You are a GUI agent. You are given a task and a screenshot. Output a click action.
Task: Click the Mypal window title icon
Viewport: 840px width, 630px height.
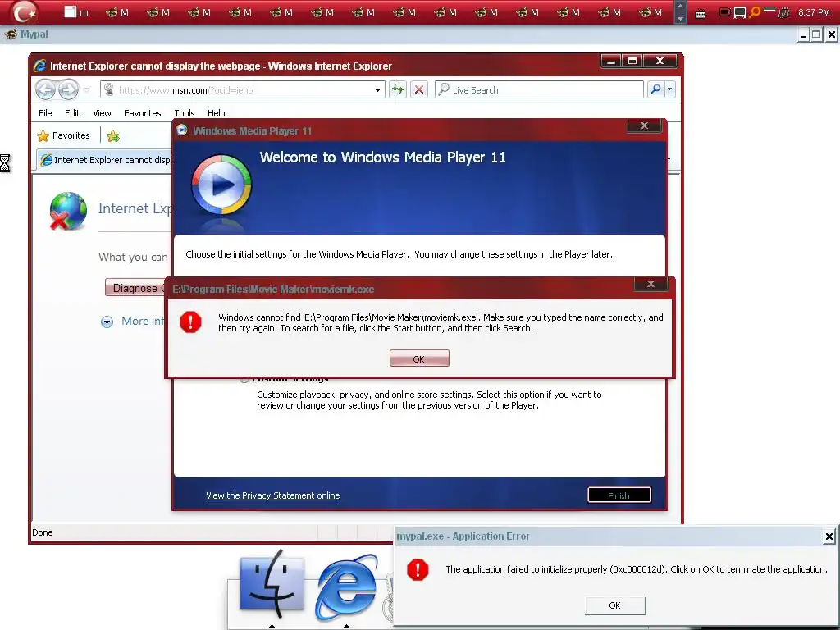point(11,34)
